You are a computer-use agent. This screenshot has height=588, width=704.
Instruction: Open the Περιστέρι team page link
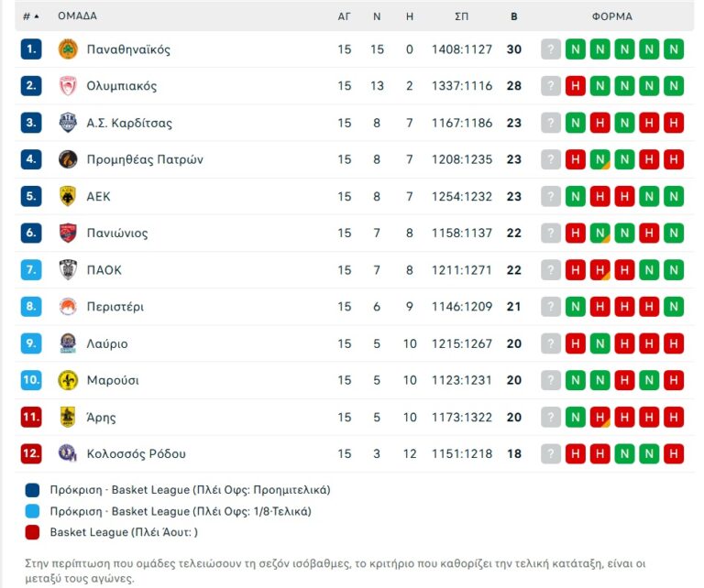coord(115,307)
